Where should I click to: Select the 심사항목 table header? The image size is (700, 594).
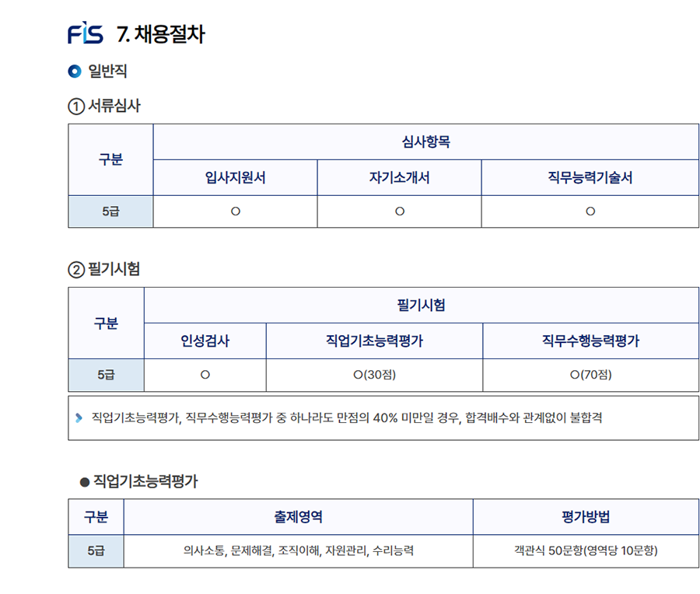426,142
